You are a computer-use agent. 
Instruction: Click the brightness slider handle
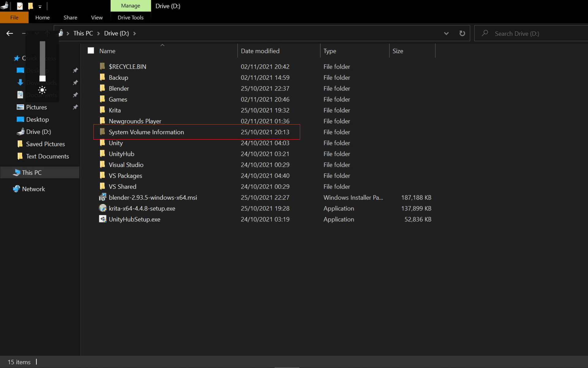click(x=43, y=79)
